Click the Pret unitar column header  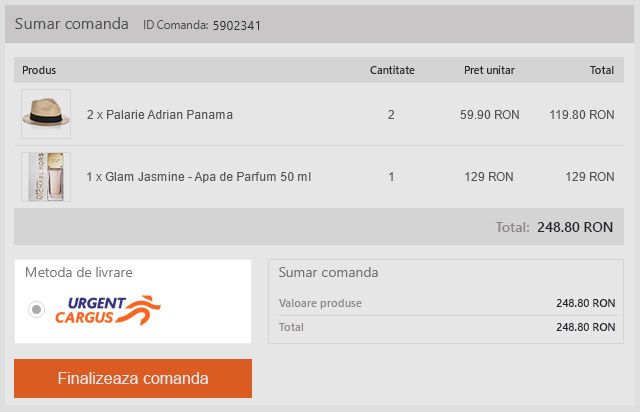coord(489,70)
